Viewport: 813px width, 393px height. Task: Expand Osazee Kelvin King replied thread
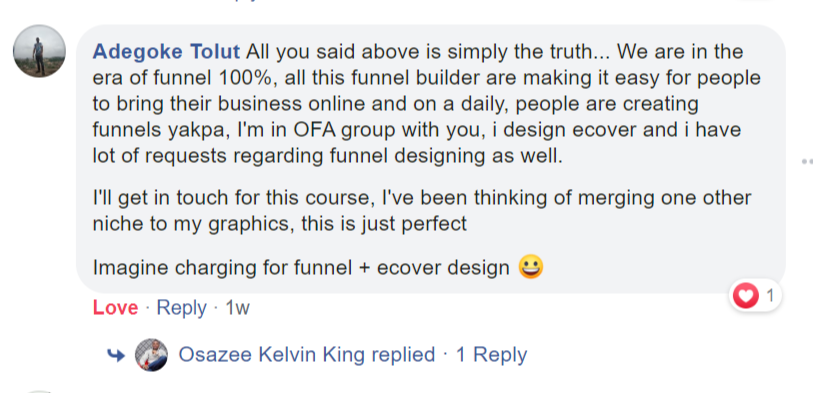point(307,355)
